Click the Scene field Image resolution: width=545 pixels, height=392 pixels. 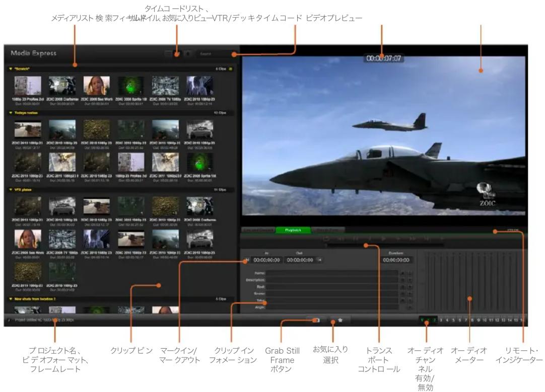click(331, 293)
